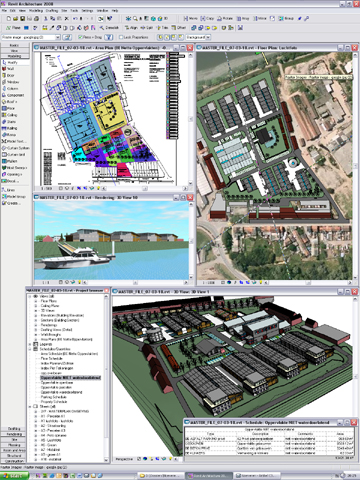Select Parking Schedule in Project Browser
This screenshot has width=360, height=480.
54,397
